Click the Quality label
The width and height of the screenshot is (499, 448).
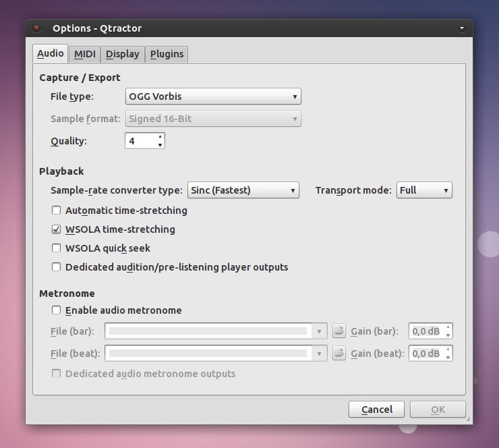point(69,141)
